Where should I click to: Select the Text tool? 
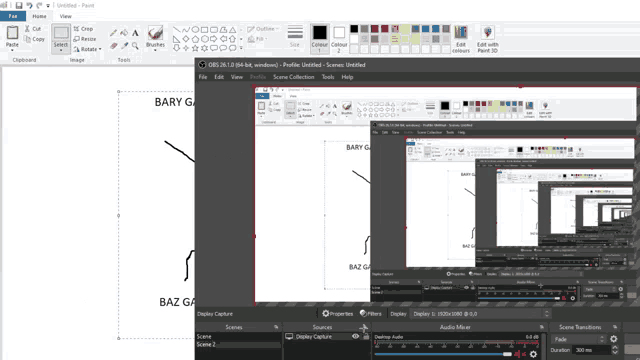tap(135, 33)
